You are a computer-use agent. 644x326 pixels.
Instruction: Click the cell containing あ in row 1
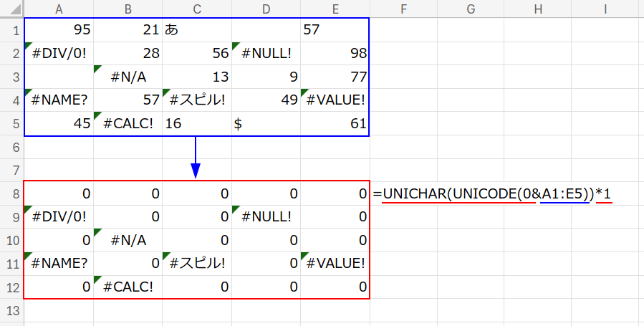pos(197,30)
